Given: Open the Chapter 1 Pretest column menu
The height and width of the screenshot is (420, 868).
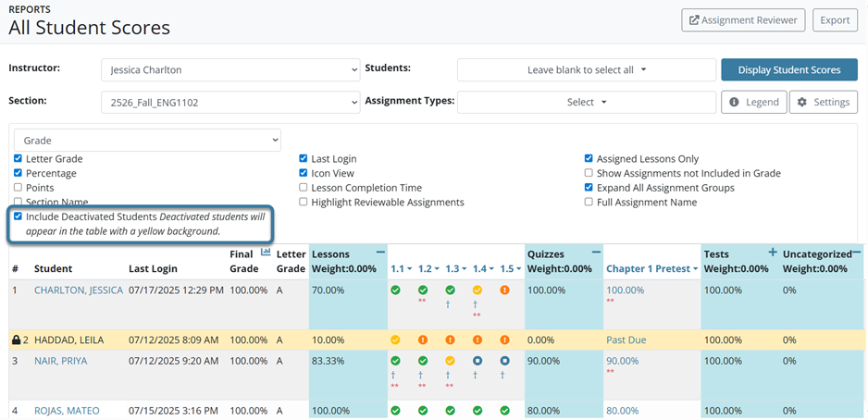Looking at the screenshot, I should [650, 268].
